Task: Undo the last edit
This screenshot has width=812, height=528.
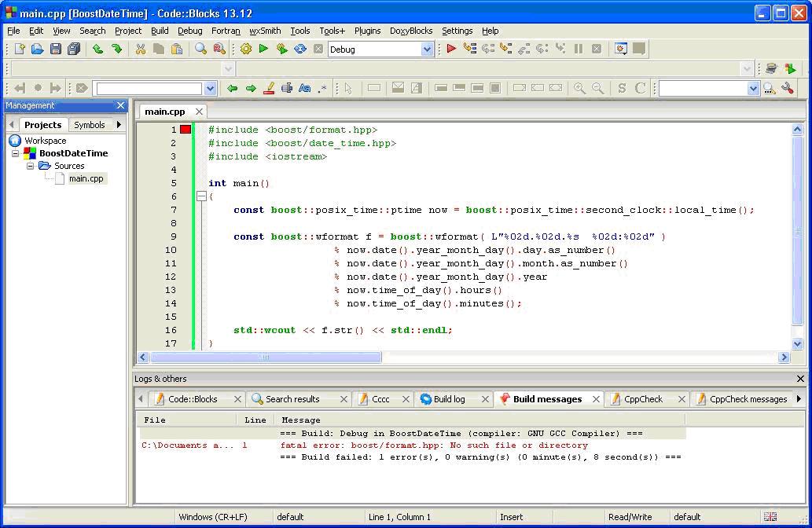Action: 98,49
